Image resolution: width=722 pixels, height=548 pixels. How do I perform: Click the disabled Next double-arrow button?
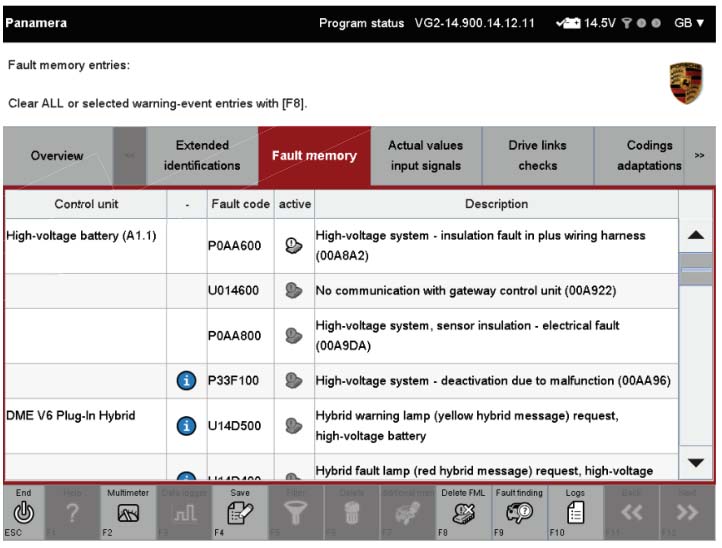click(x=687, y=512)
